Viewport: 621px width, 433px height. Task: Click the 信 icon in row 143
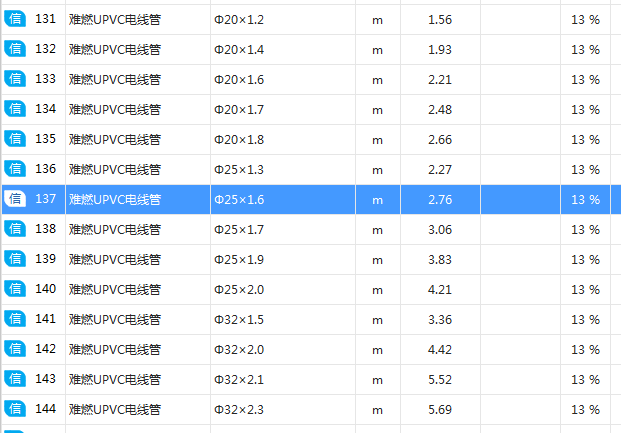click(x=15, y=379)
